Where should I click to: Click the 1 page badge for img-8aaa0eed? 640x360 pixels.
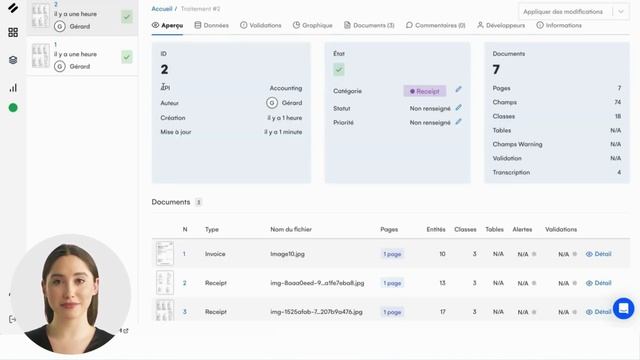(392, 283)
